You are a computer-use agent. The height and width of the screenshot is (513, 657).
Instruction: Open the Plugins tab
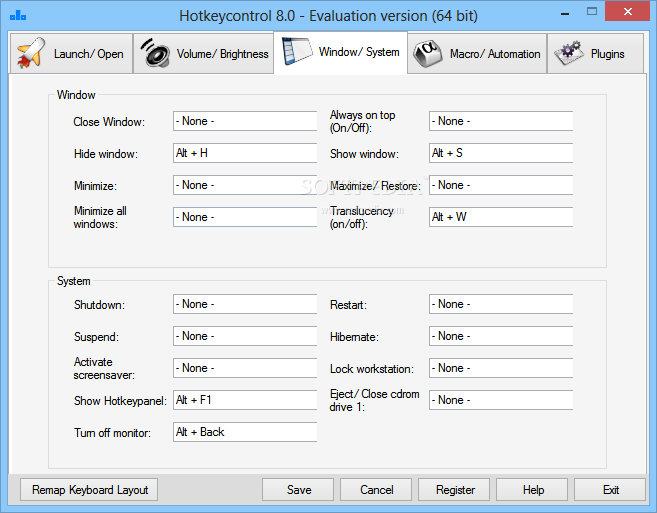(x=595, y=54)
